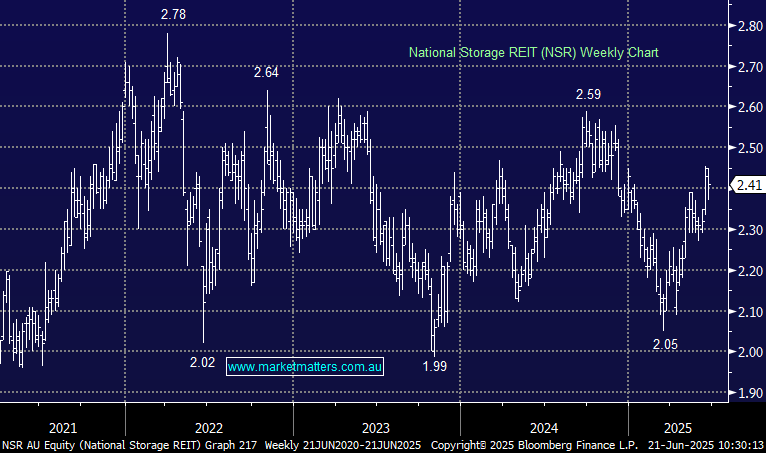Click the 2025 year label on axis
Viewport: 766px width, 453px height.
click(678, 428)
